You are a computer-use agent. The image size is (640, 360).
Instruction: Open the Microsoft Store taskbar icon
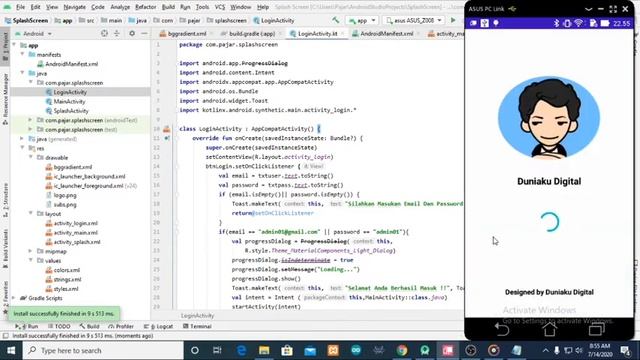click(287, 351)
